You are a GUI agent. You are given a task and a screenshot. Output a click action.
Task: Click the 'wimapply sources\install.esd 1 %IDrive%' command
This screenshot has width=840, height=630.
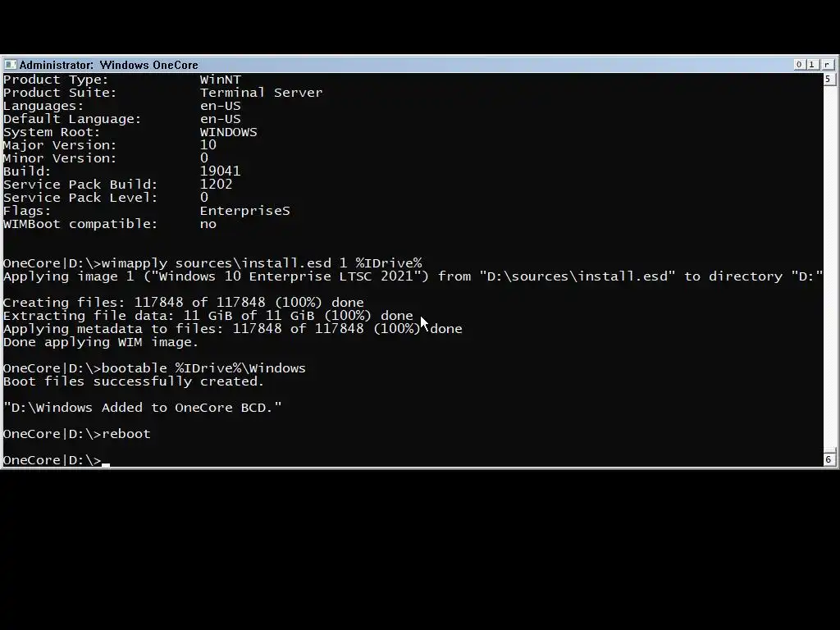(262, 263)
